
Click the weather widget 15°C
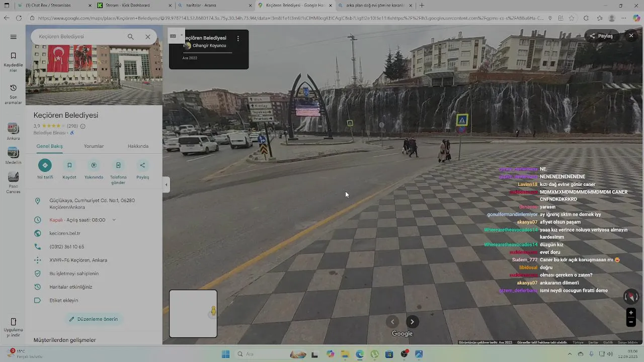(x=24, y=354)
